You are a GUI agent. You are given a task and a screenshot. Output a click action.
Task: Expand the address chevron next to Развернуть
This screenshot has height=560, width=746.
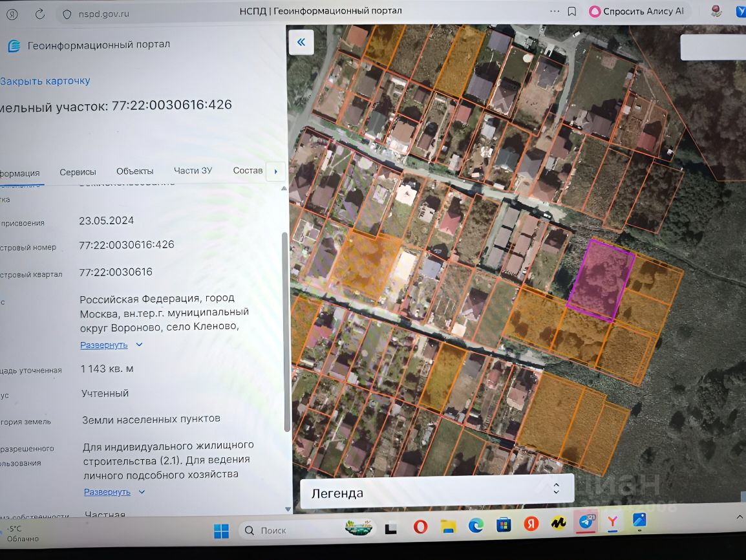click(x=139, y=345)
